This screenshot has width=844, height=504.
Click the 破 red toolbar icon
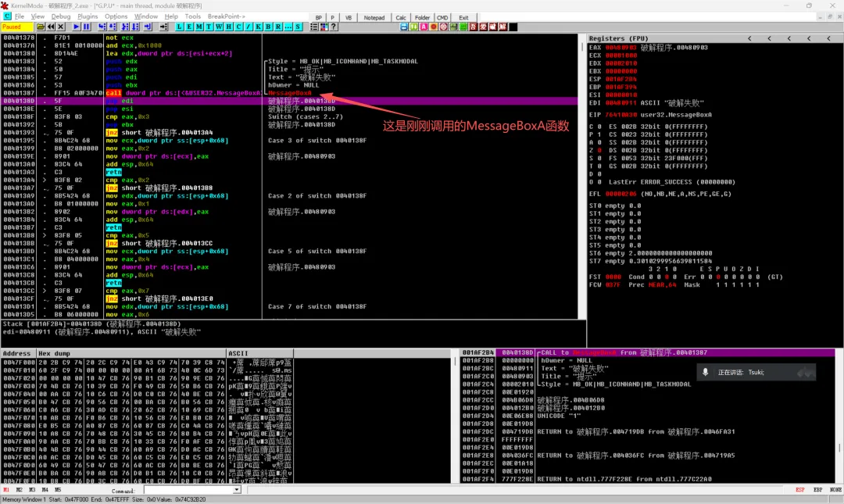tap(493, 27)
